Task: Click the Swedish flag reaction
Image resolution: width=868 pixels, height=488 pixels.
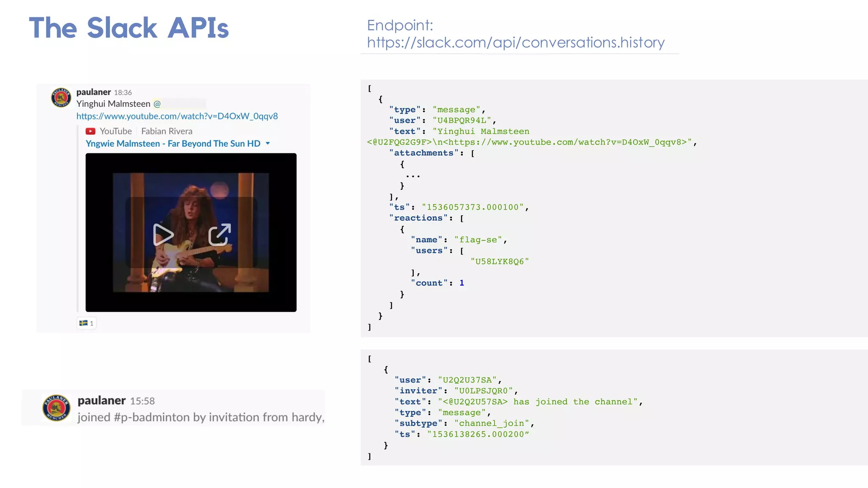Action: point(86,323)
